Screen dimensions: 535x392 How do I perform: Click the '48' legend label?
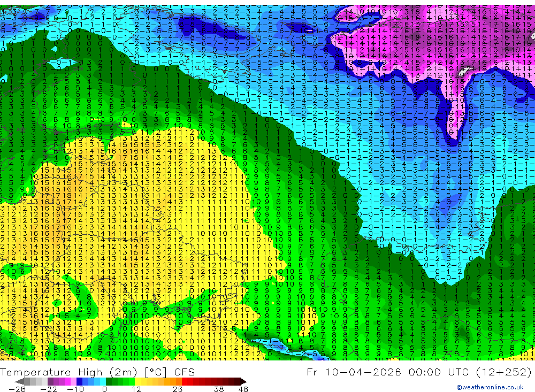(x=243, y=389)
